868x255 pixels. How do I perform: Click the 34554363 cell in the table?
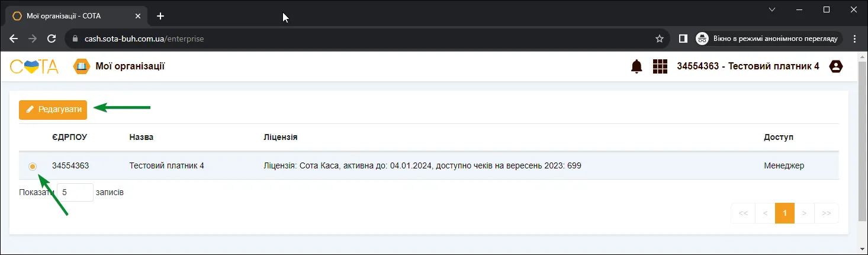pyautogui.click(x=70, y=165)
